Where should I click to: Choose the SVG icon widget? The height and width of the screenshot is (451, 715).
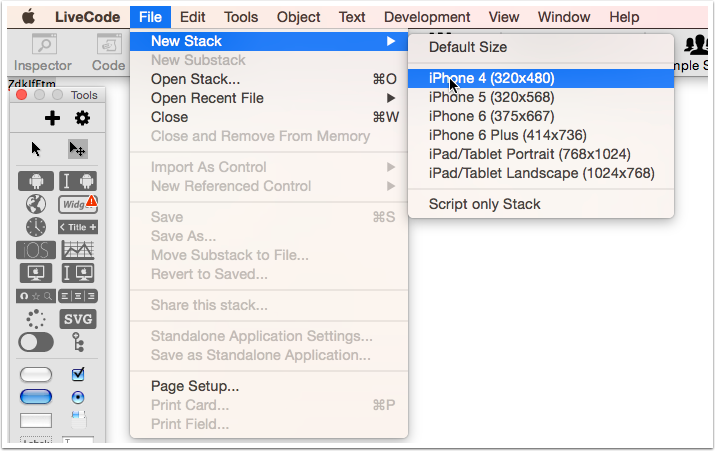pyautogui.click(x=78, y=319)
